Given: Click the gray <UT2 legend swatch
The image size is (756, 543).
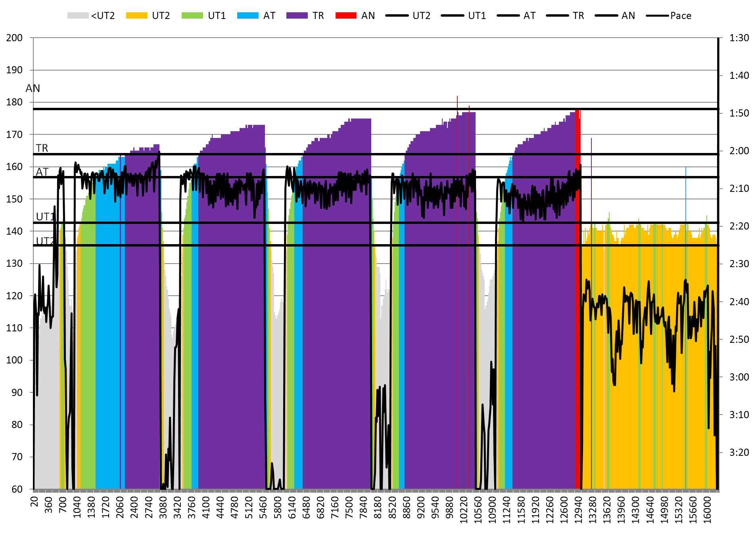Looking at the screenshot, I should [x=77, y=16].
